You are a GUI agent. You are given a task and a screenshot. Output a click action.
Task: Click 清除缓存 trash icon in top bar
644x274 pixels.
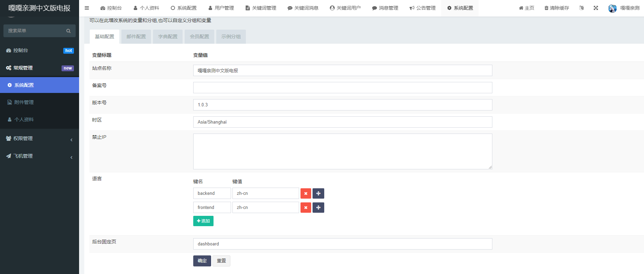point(546,8)
